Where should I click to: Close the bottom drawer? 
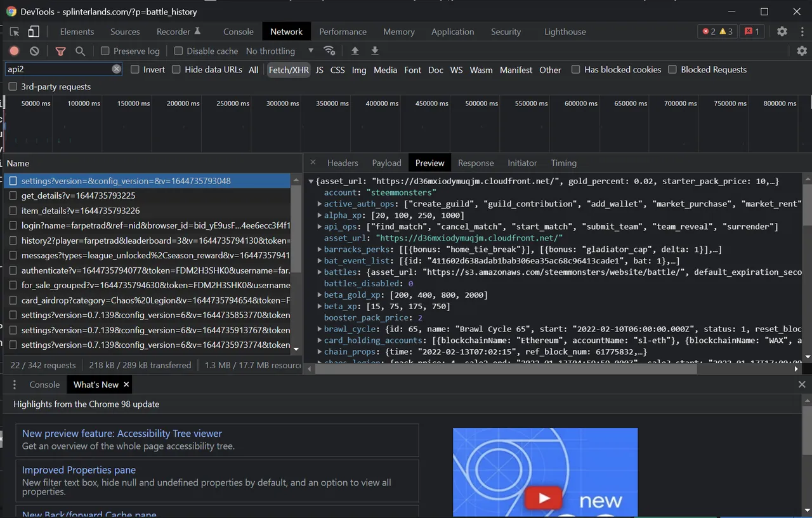pyautogui.click(x=802, y=384)
